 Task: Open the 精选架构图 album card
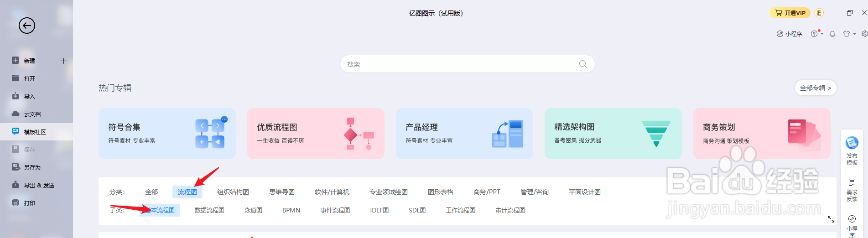(613, 134)
